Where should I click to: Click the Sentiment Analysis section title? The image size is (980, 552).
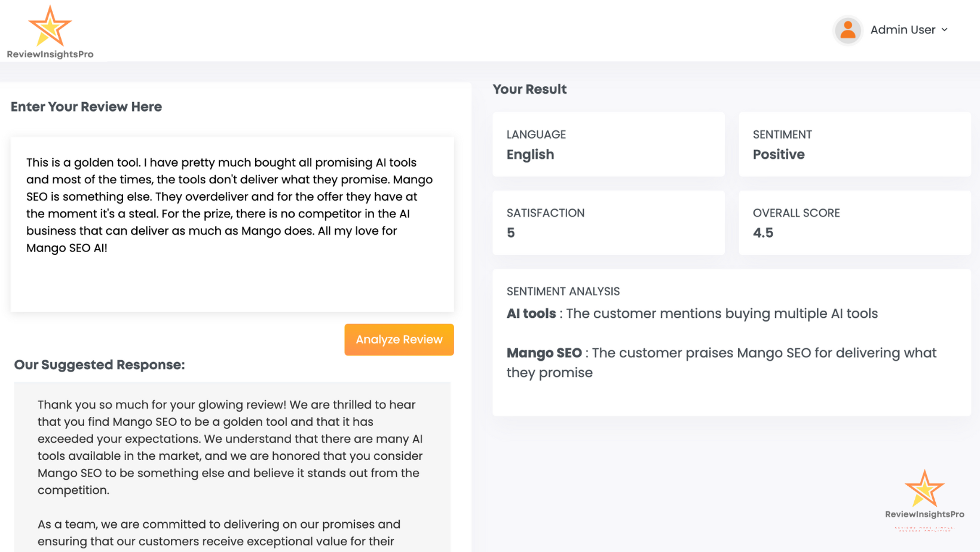tap(563, 292)
